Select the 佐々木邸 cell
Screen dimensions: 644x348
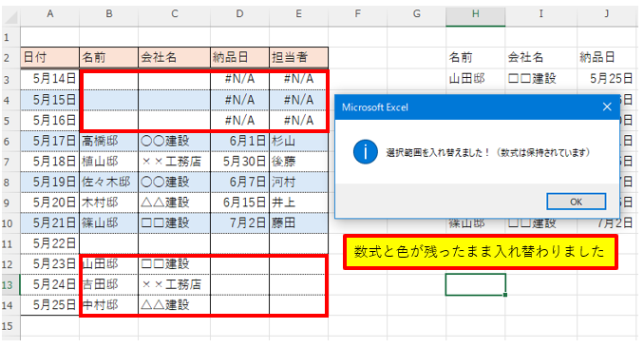[109, 183]
